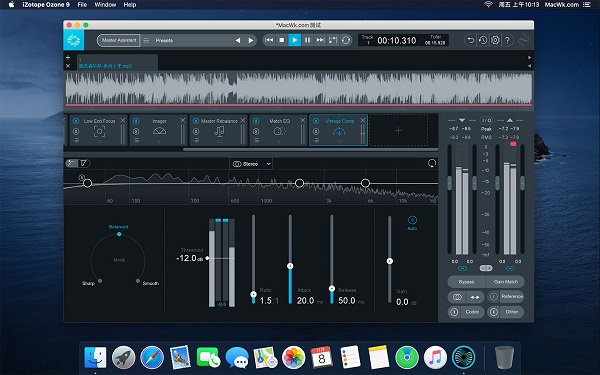The height and width of the screenshot is (375, 600).
Task: Open the undo History clock icon
Action: tap(483, 40)
